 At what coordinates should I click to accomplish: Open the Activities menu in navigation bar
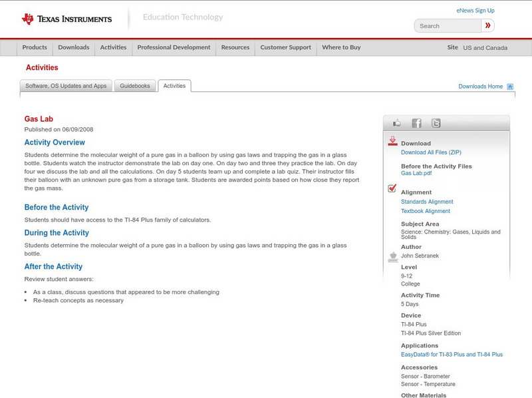[x=113, y=47]
